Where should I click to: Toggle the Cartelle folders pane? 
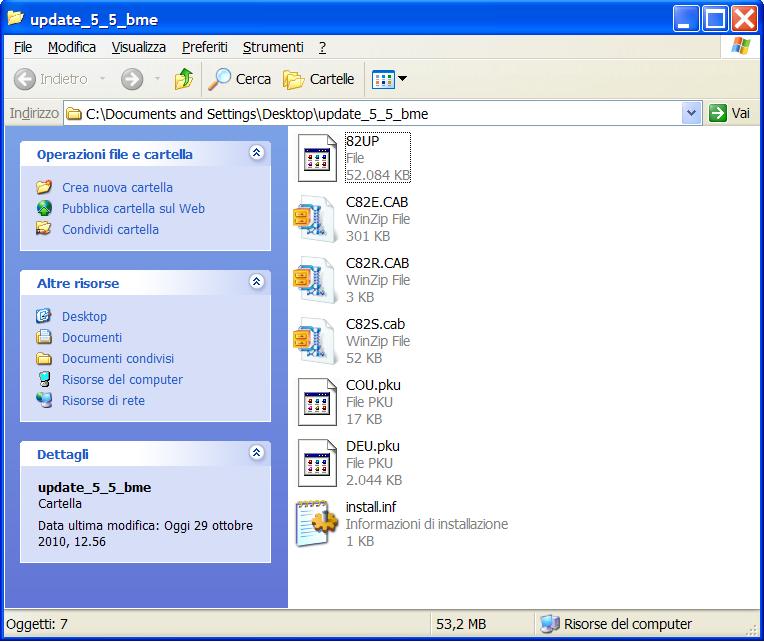click(x=319, y=79)
